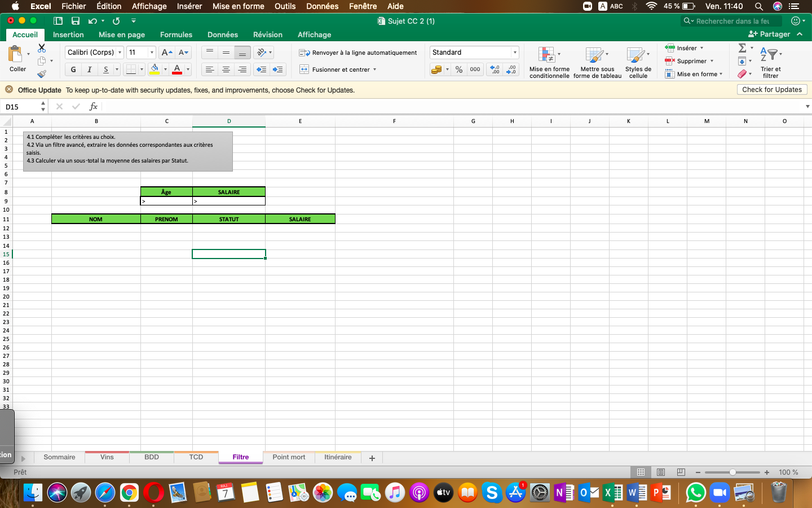Select the Format Painter brush icon
This screenshot has height=508, width=812.
(42, 74)
